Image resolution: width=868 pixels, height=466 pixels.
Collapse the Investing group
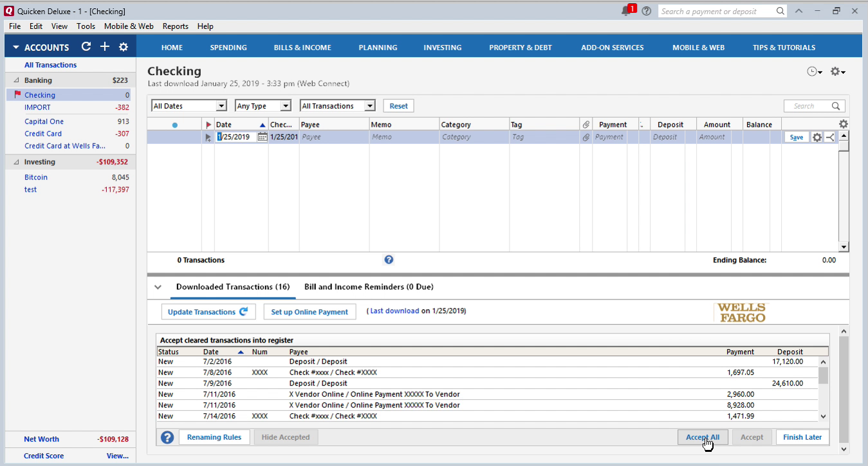pos(16,162)
